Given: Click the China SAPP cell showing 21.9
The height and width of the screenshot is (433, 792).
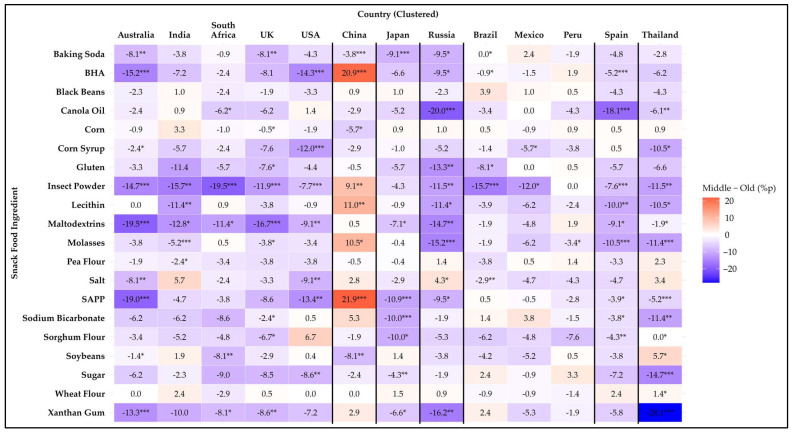Looking at the screenshot, I should (x=354, y=299).
